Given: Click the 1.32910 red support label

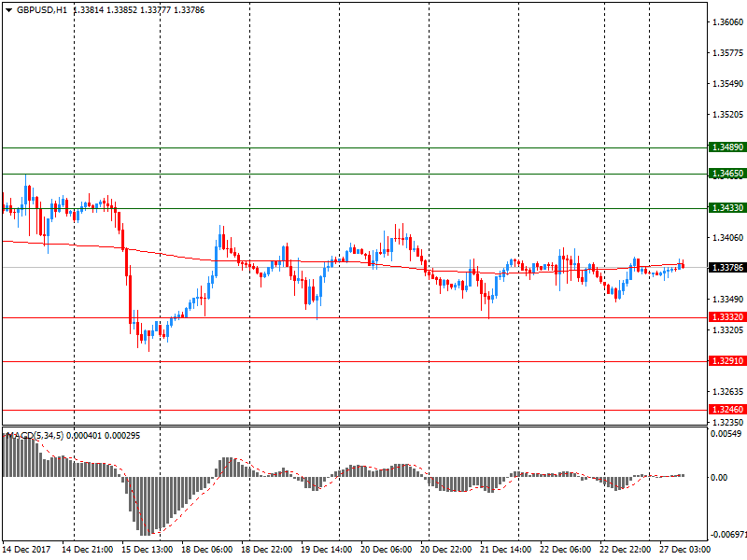Looking at the screenshot, I should pos(726,361).
